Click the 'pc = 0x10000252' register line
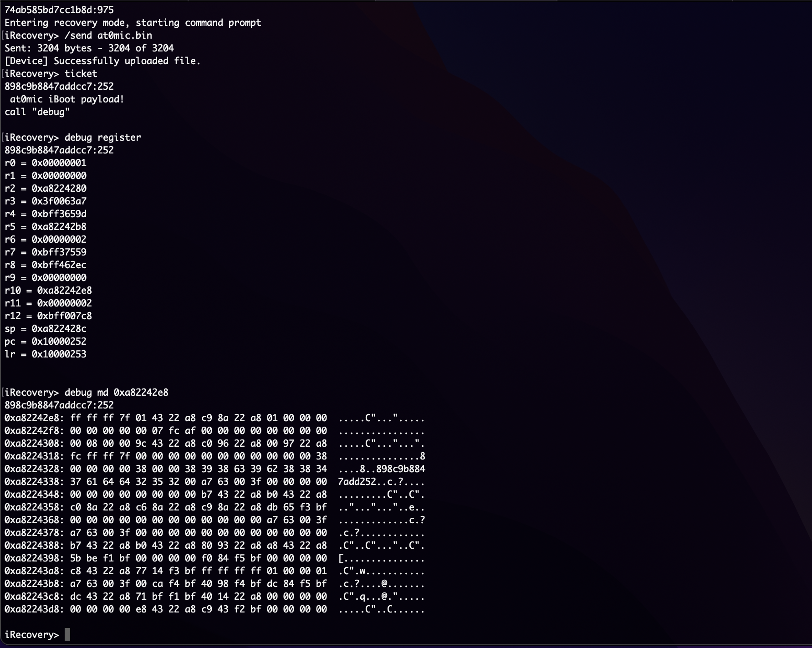The image size is (812, 648). 46,342
